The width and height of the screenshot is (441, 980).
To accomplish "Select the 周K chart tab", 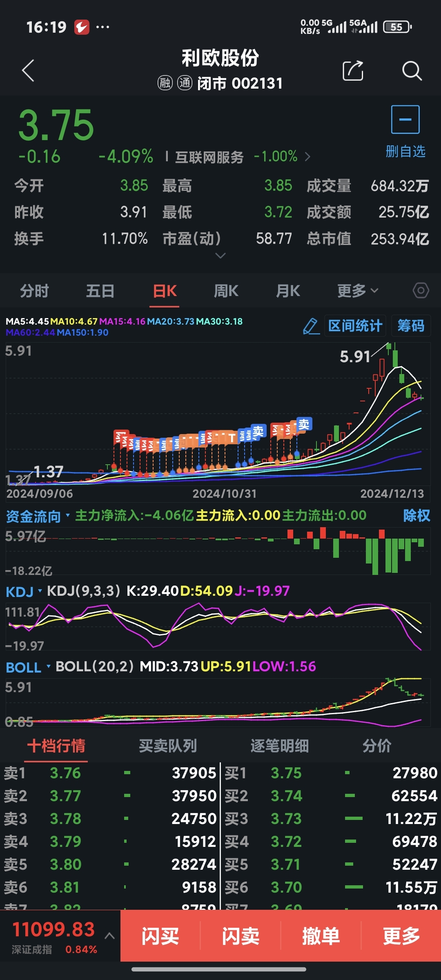I will (226, 291).
